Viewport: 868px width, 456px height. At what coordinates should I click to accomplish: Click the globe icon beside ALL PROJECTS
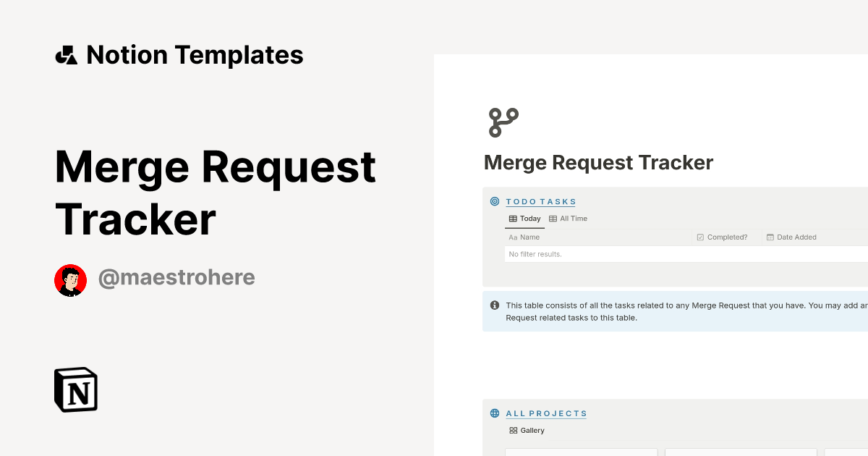(494, 413)
